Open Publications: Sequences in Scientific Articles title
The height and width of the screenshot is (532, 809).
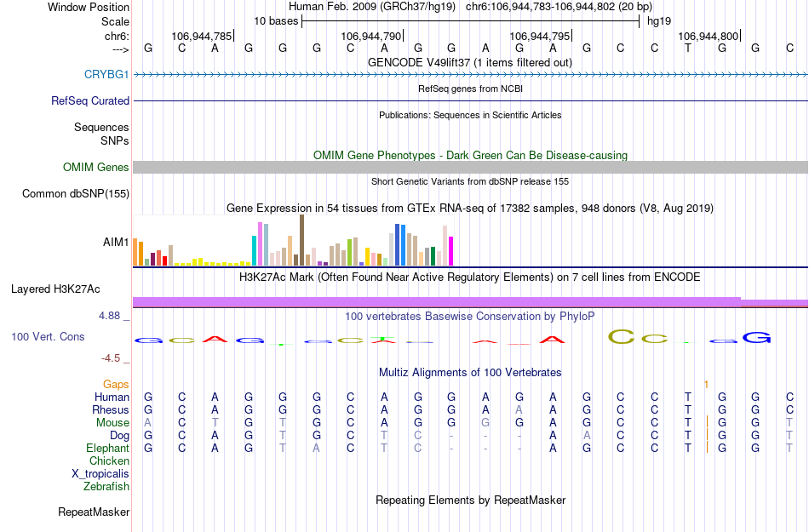tap(470, 115)
